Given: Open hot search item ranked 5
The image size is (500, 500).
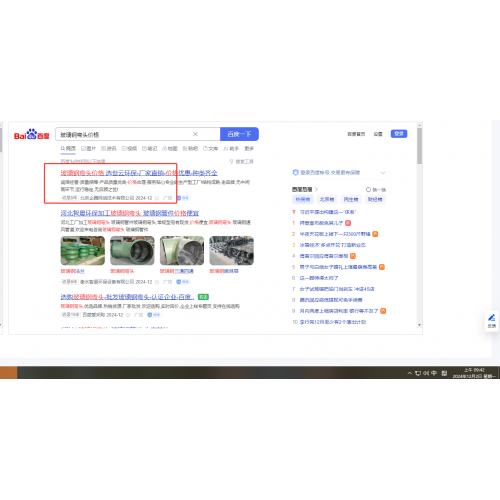Looking at the screenshot, I should pos(338,267).
